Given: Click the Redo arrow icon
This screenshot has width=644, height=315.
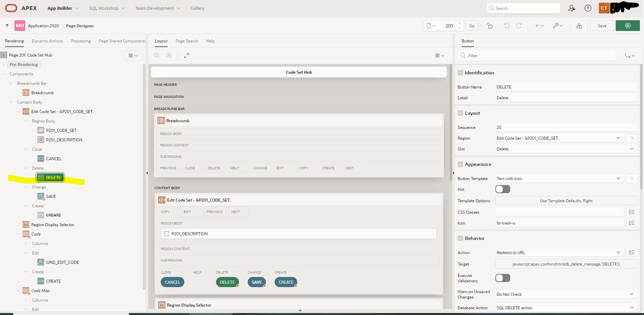Looking at the screenshot, I should 519,26.
